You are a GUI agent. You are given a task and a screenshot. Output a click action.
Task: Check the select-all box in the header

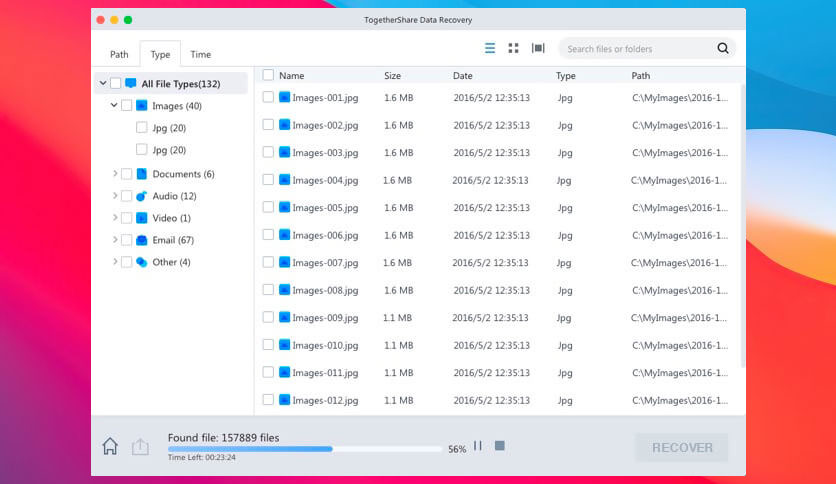coord(268,75)
